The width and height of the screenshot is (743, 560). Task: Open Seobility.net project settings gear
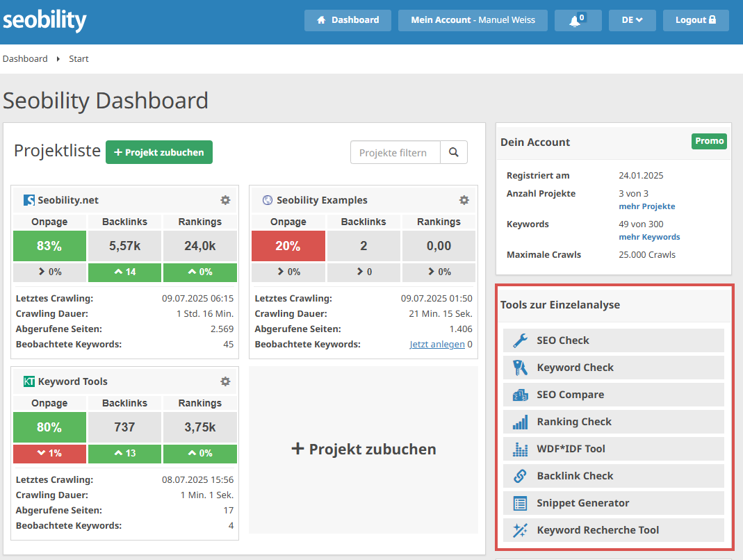tap(226, 200)
